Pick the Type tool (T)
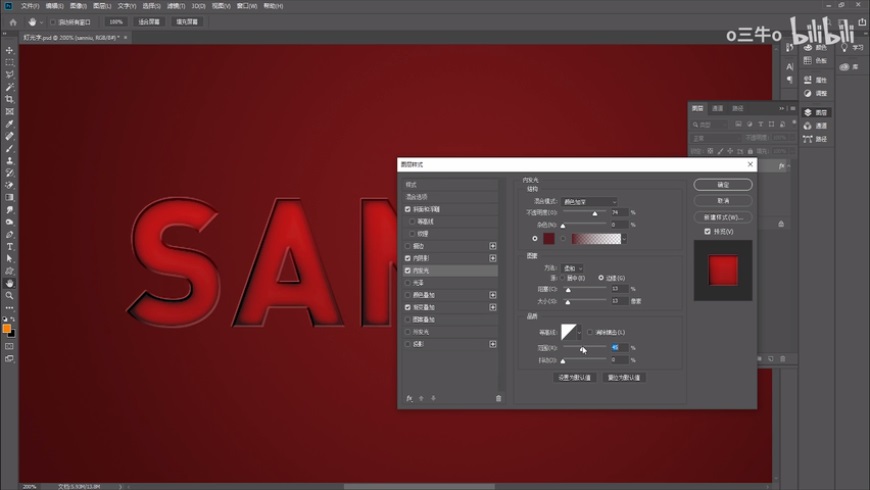Screen dimensions: 870x490 coord(10,246)
